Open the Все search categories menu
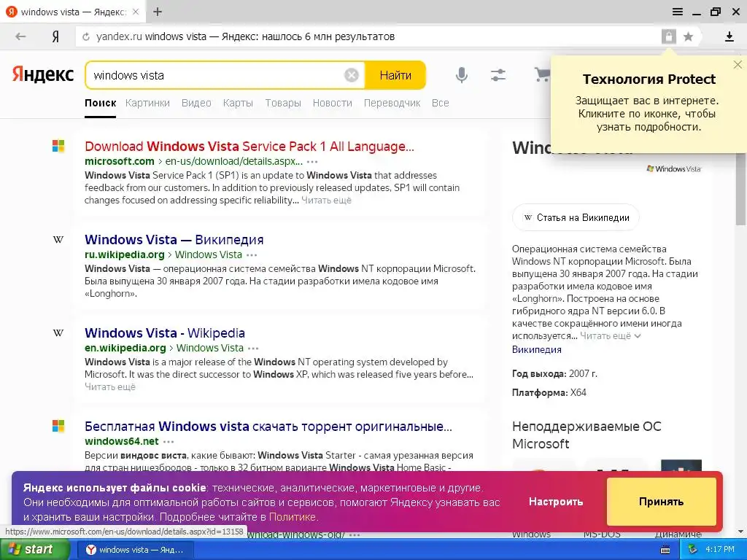Viewport: 747px width, 560px height. (x=440, y=103)
